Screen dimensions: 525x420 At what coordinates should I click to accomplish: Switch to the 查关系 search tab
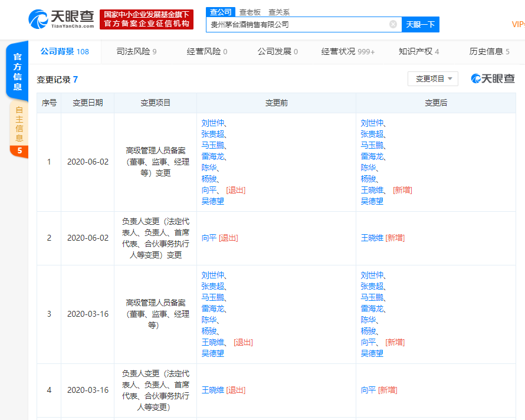(279, 12)
